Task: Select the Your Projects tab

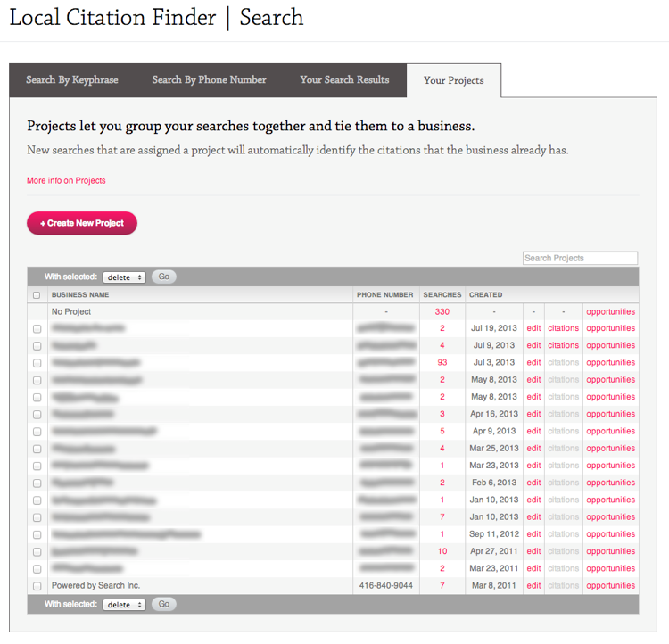Action: (453, 80)
